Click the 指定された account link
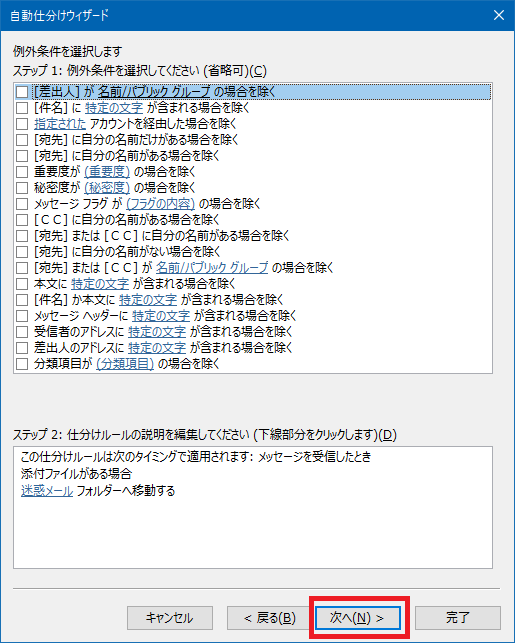This screenshot has width=515, height=643. [60, 124]
